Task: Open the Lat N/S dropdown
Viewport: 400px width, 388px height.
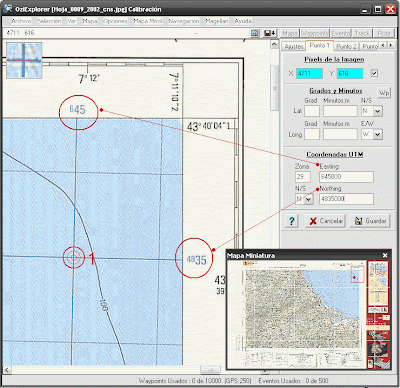Action: tap(377, 111)
